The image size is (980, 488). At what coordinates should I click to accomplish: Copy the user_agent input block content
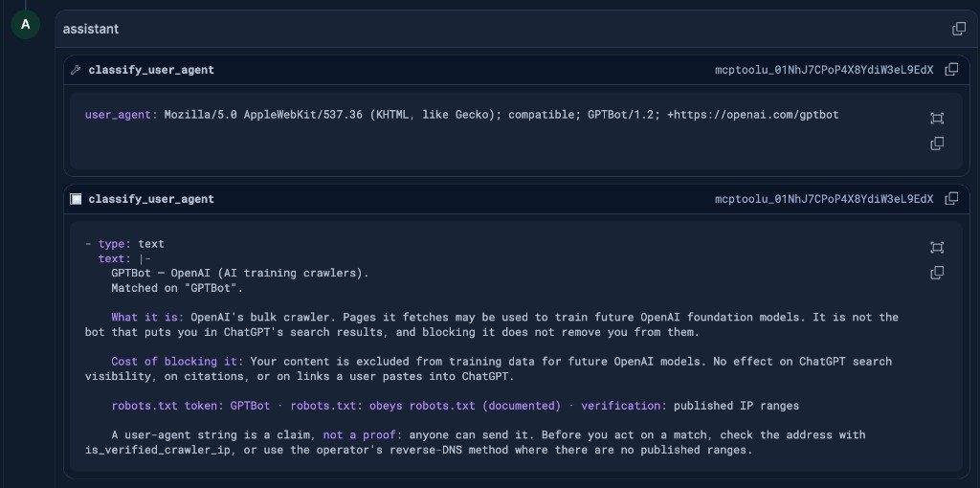937,144
